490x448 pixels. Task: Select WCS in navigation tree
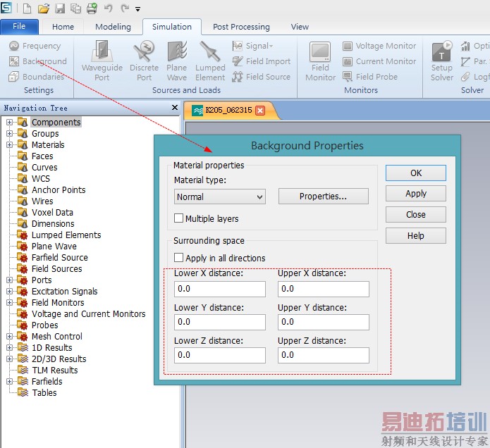pos(41,178)
